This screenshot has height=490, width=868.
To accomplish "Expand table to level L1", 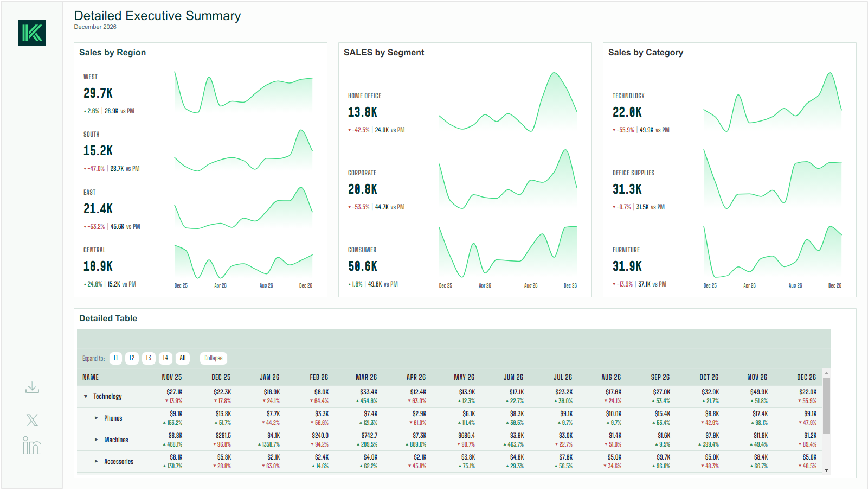I will [x=115, y=358].
